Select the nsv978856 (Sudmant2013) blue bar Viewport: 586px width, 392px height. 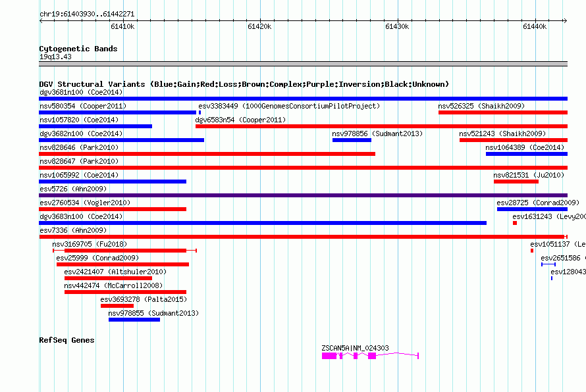coord(352,140)
